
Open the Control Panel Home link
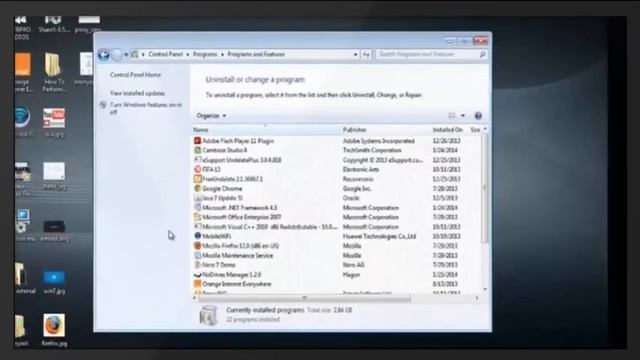pyautogui.click(x=136, y=75)
